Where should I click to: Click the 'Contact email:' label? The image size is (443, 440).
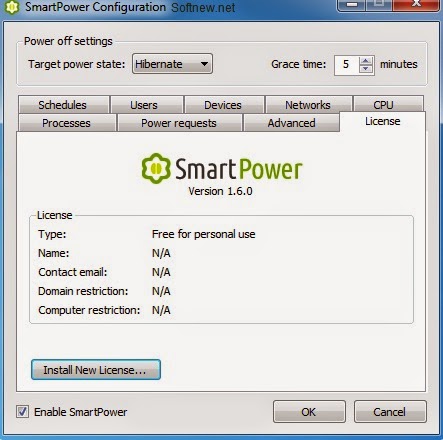[73, 272]
